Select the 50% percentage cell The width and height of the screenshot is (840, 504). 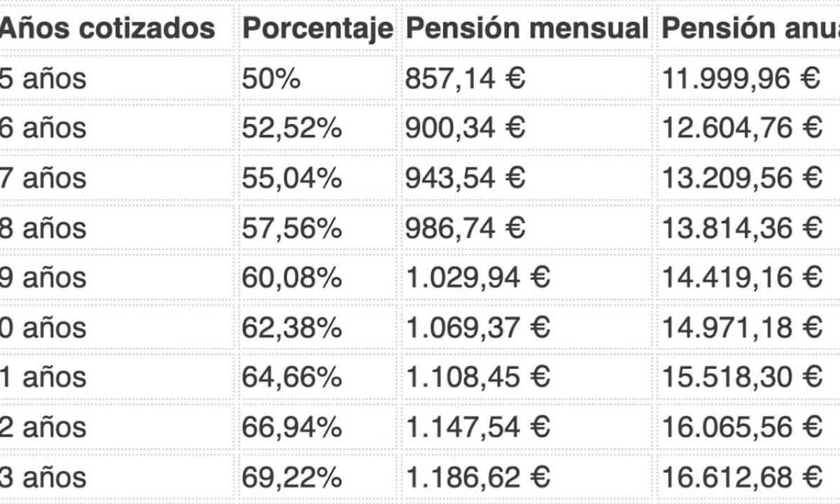(272, 78)
